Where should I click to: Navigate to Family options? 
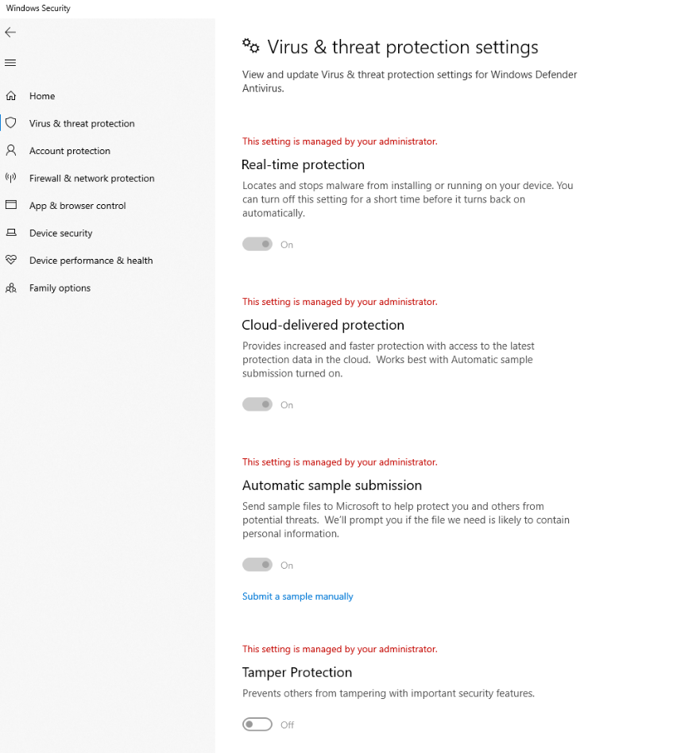(x=60, y=288)
